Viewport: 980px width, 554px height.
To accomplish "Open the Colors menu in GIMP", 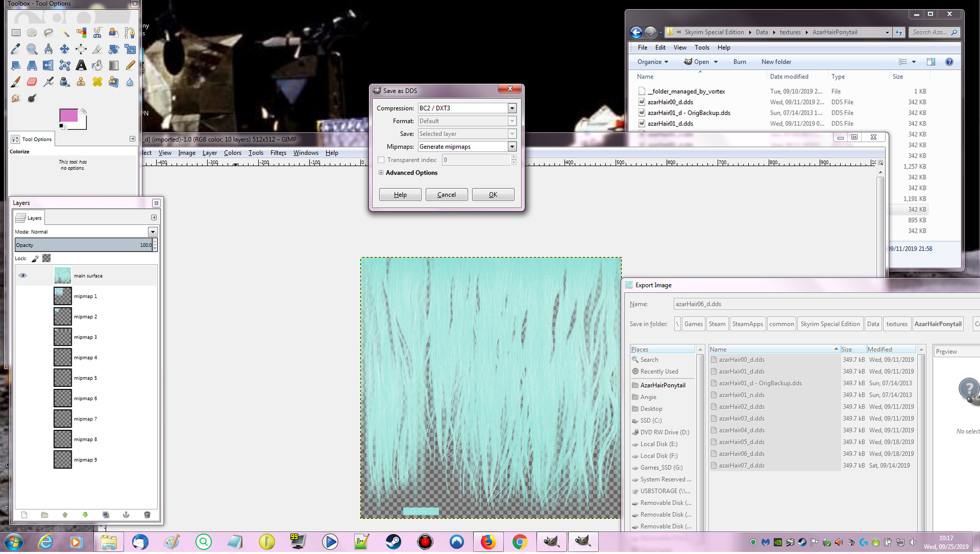I will pos(232,153).
